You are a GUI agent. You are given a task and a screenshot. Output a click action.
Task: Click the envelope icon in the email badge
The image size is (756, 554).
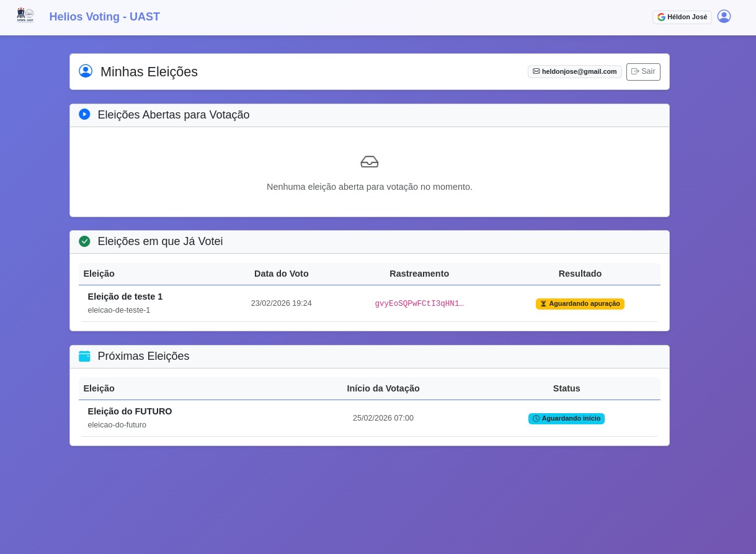(536, 71)
